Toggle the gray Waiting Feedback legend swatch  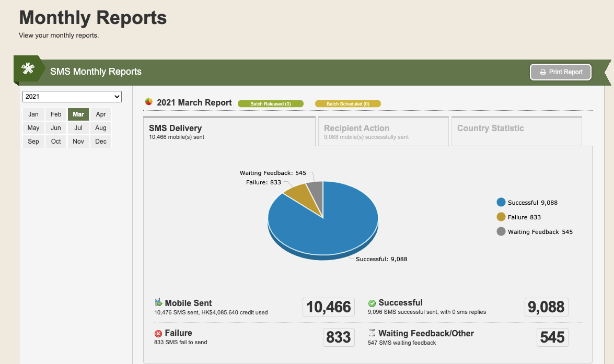(501, 231)
